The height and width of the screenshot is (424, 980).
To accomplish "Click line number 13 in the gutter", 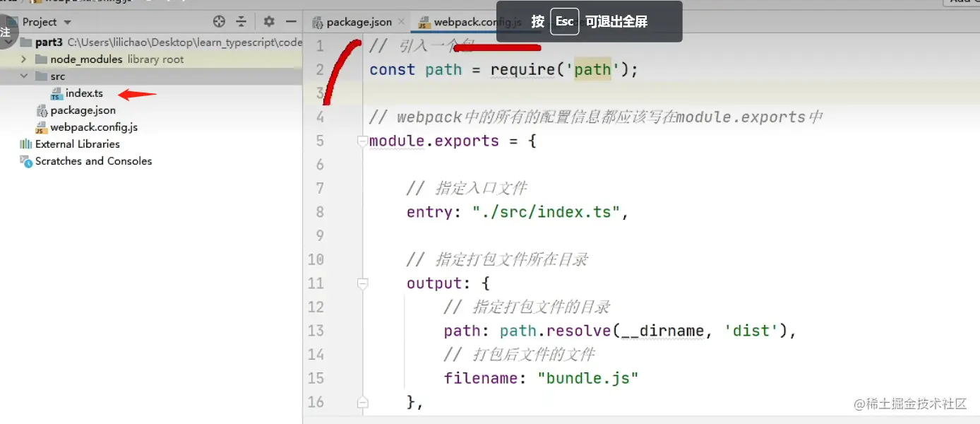I will pyautogui.click(x=316, y=331).
